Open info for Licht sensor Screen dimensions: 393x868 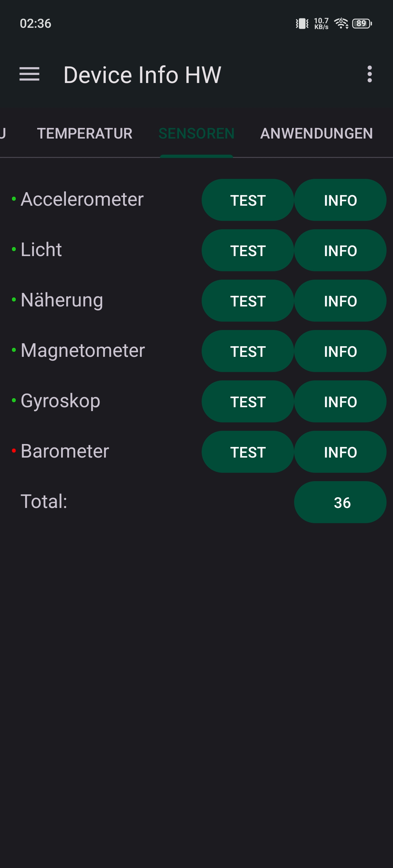click(x=340, y=250)
